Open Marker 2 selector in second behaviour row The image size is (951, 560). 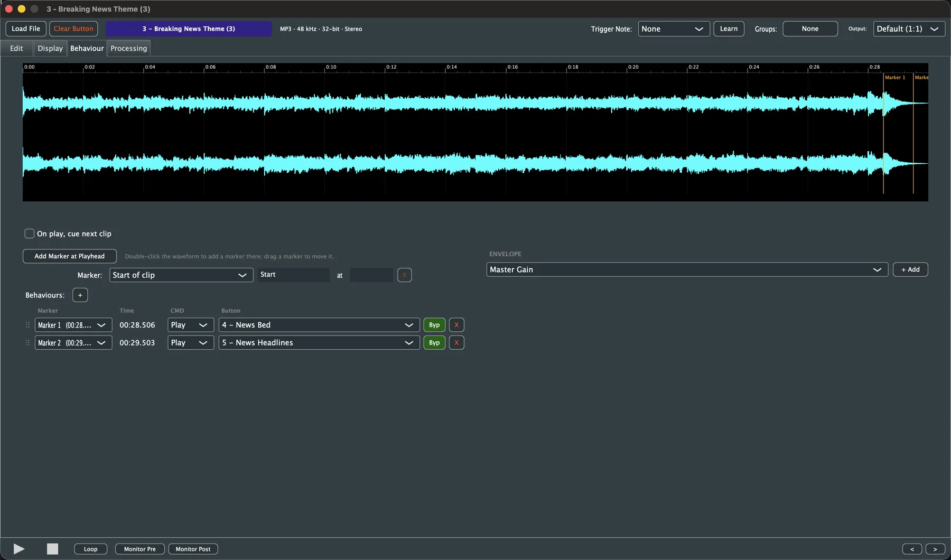pyautogui.click(x=73, y=343)
